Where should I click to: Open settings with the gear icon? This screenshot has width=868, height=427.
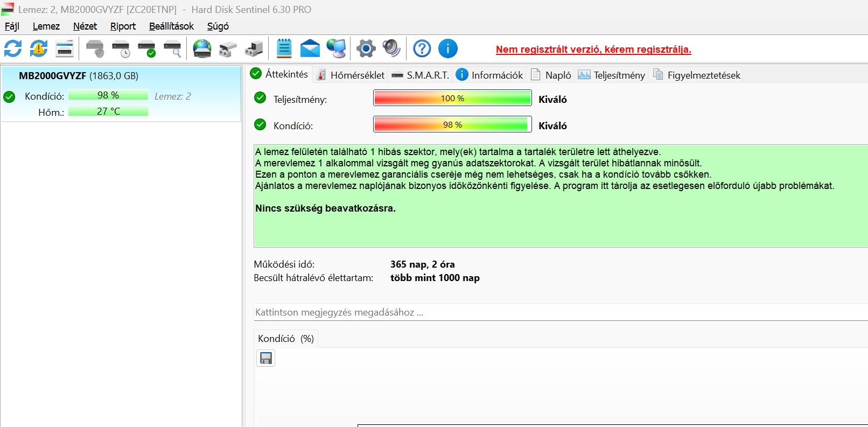pos(366,48)
